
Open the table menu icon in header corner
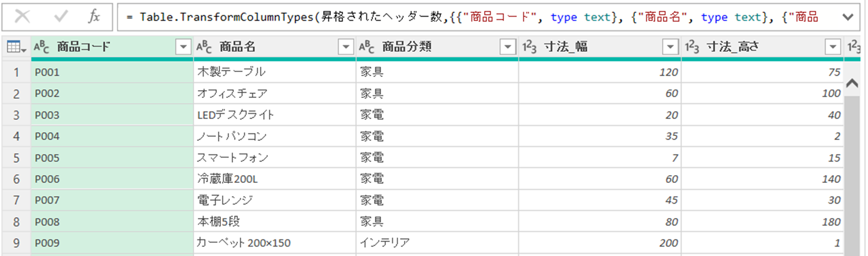click(x=16, y=48)
